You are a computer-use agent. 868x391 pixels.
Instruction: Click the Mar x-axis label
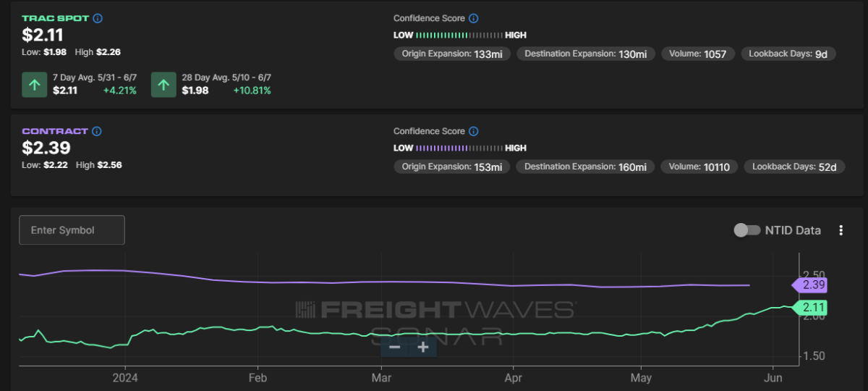pyautogui.click(x=381, y=377)
